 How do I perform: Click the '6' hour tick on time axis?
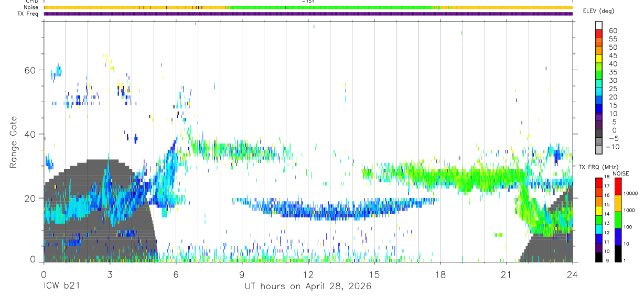pos(176,274)
